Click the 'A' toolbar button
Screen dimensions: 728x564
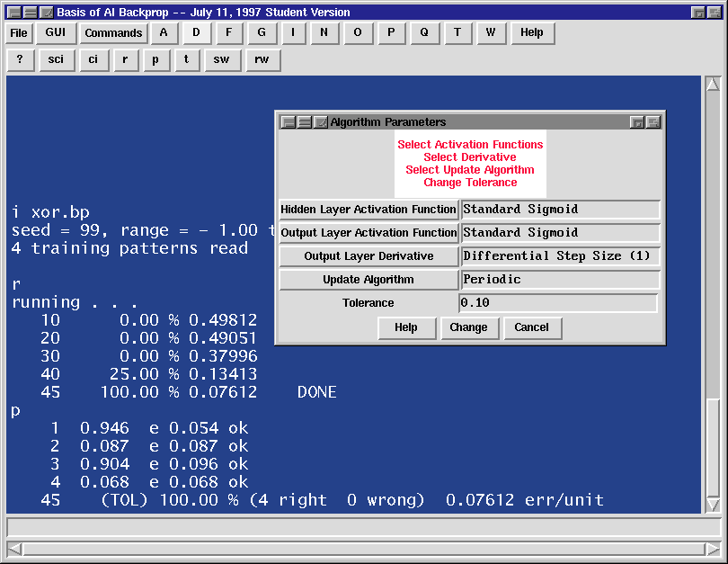[x=164, y=33]
